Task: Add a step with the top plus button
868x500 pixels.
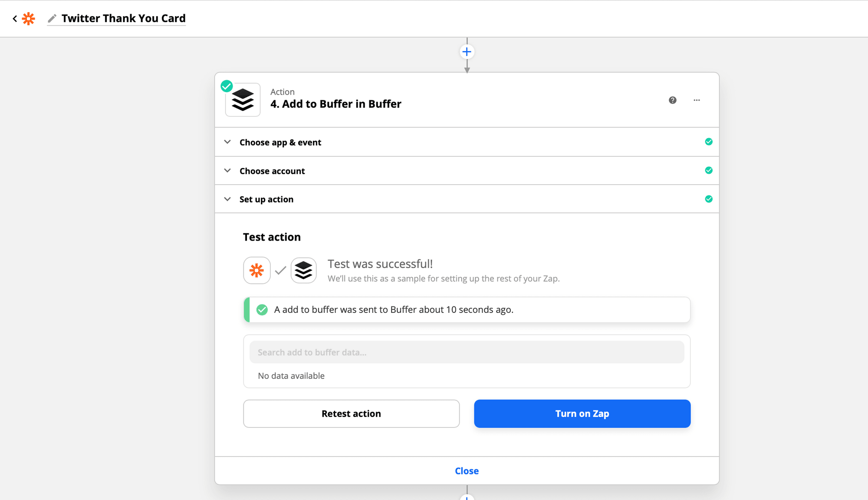Action: pyautogui.click(x=467, y=52)
